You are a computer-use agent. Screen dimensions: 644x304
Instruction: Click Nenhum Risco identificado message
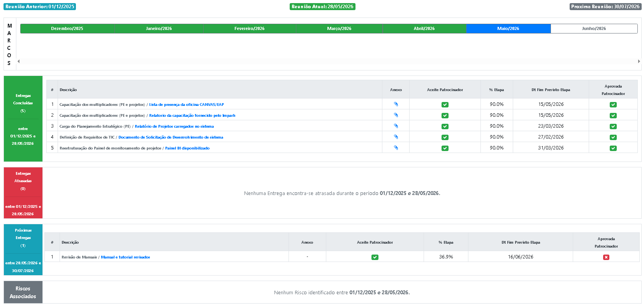342,292
